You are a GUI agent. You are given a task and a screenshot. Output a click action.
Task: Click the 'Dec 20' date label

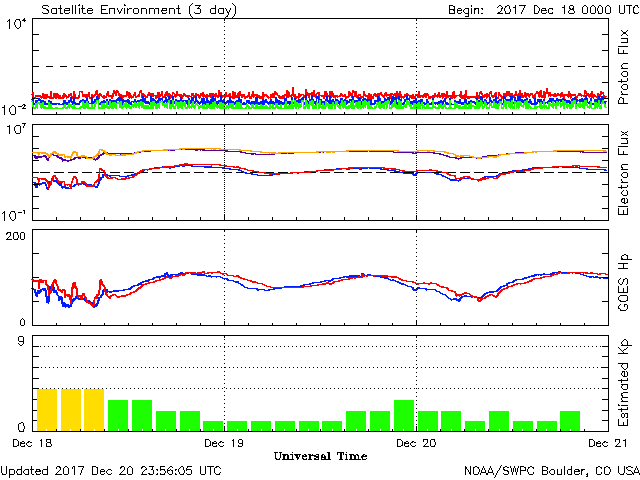[416, 443]
